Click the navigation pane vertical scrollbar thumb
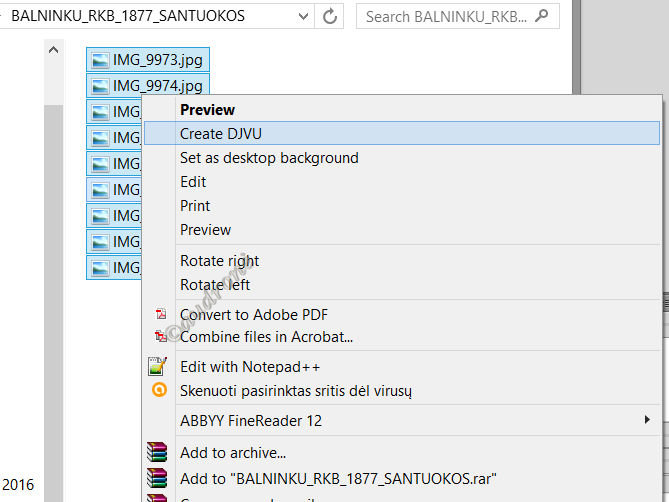Image resolution: width=669 pixels, height=502 pixels. pos(53,303)
